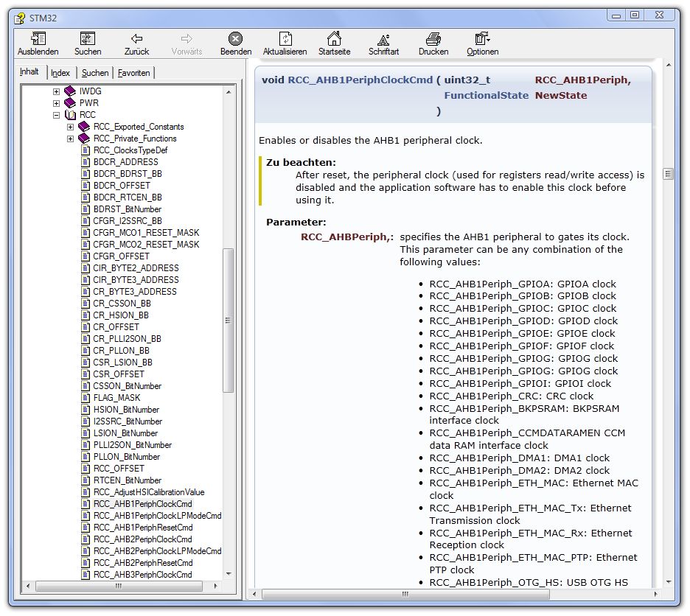The image size is (690, 616).
Task: Open PLLI2SON_BitNumber topic
Action: coord(133,445)
